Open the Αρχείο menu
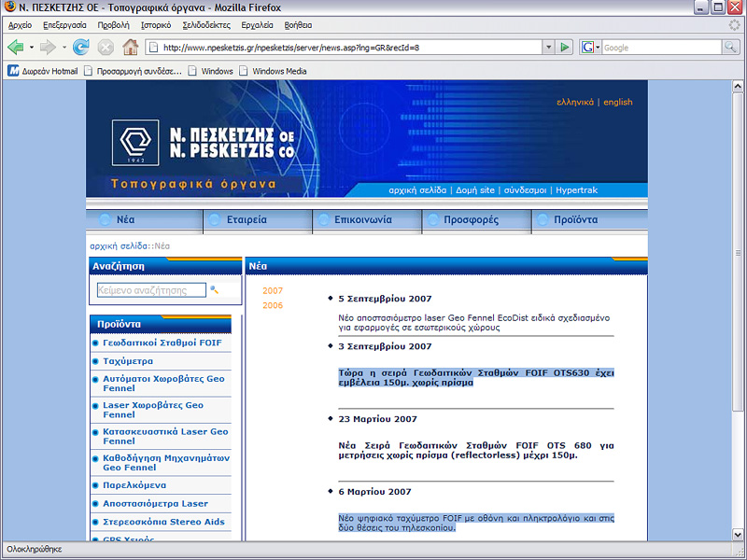Screen dimensions: 747x560 [20, 25]
